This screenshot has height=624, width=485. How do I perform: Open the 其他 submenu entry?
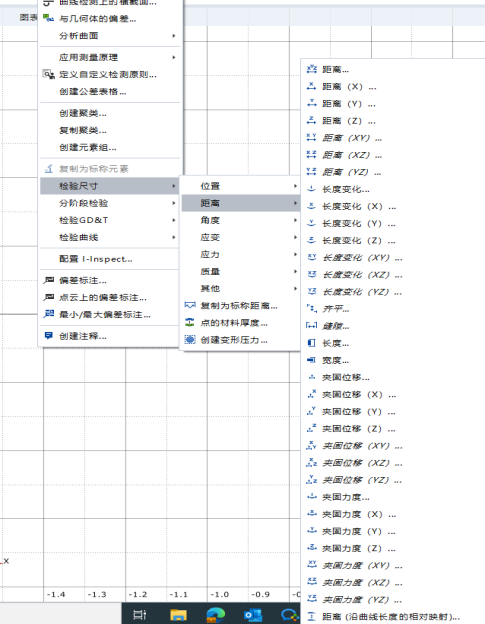[x=240, y=289]
